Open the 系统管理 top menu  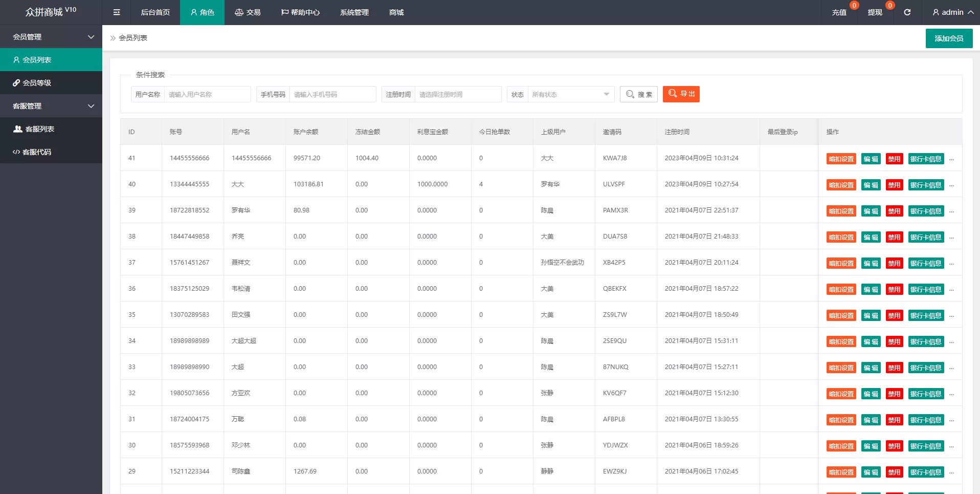click(x=354, y=12)
